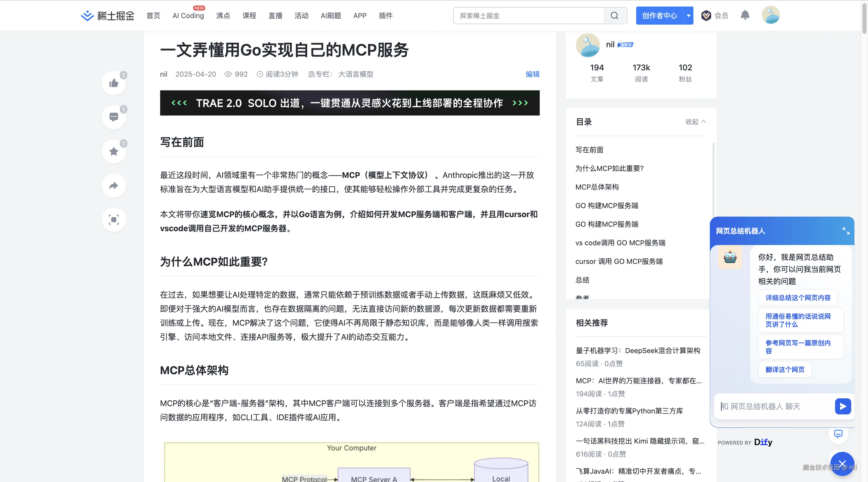Open the 创作者中心 dropdown arrow
868x482 pixels.
tap(688, 16)
